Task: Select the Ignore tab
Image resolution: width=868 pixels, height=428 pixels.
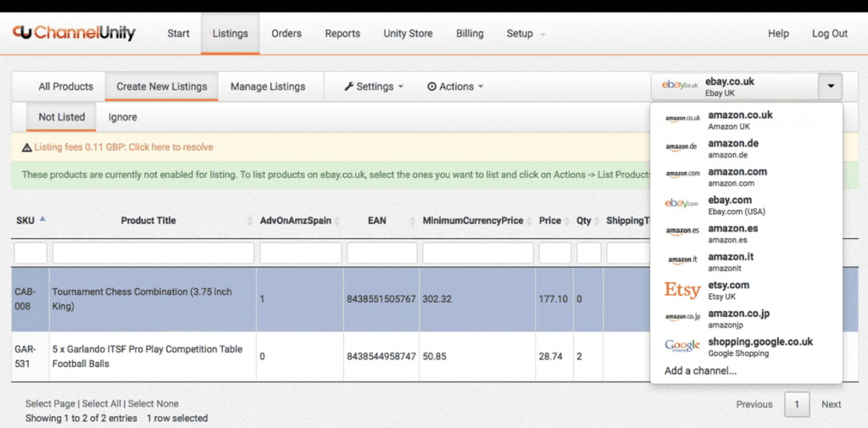Action: [122, 117]
